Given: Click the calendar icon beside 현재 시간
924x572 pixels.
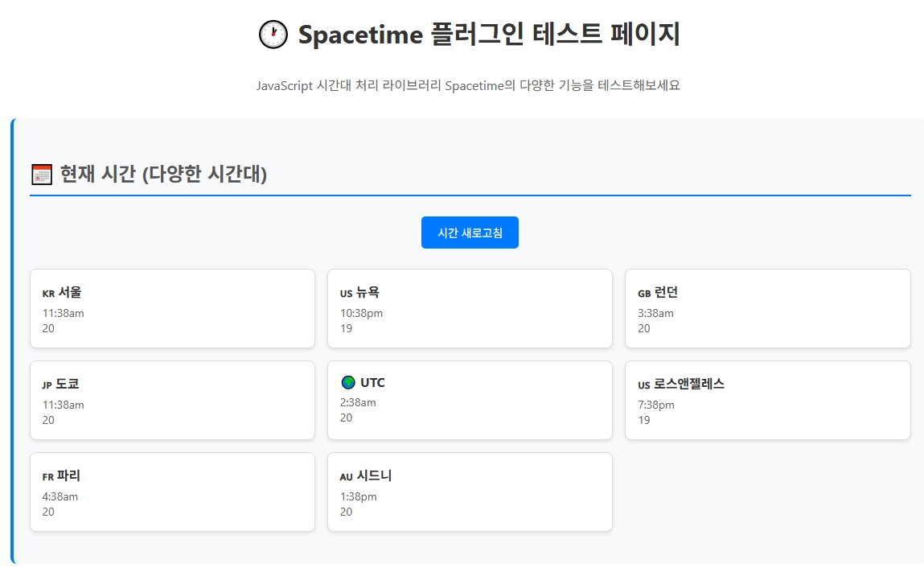Looking at the screenshot, I should [x=41, y=174].
